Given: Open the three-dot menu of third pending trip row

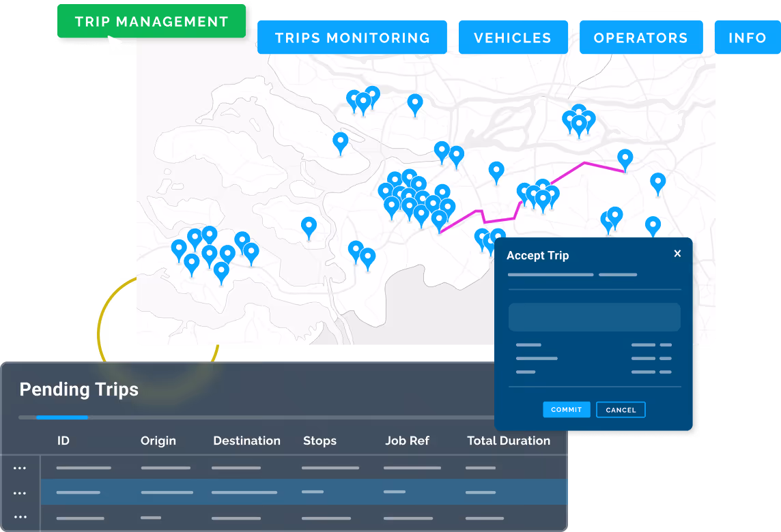Looking at the screenshot, I should click(20, 516).
